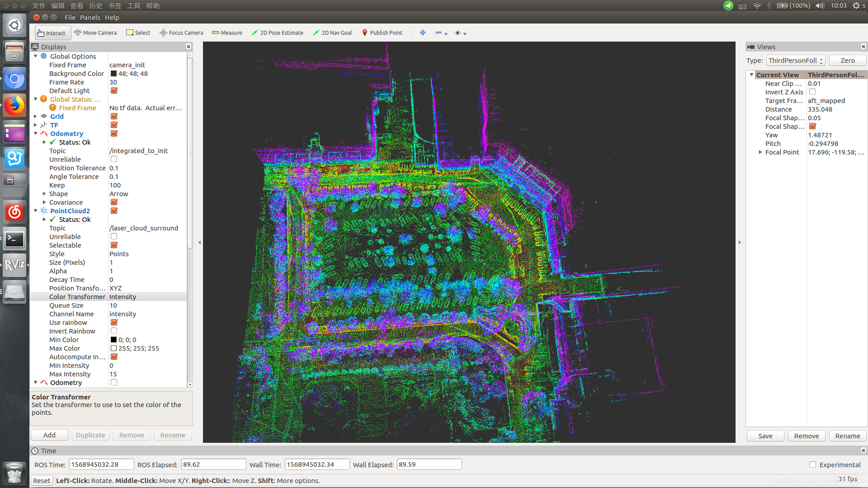Open the view Type dropdown
Screen dimensions: 868x488
(x=796, y=61)
